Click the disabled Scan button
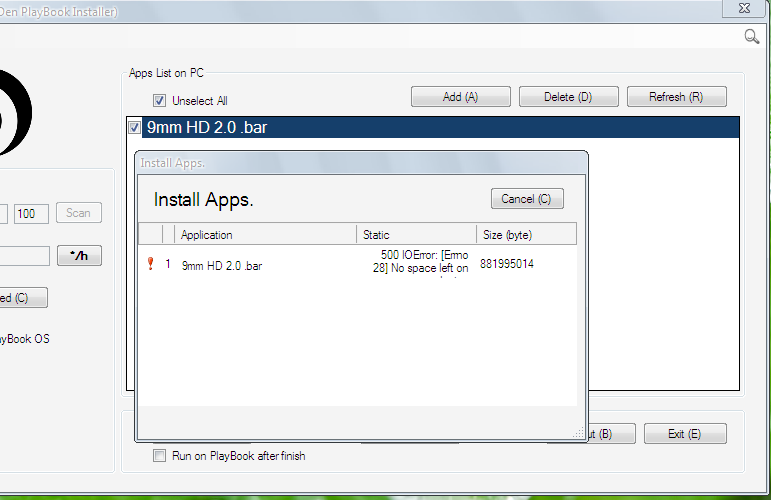The width and height of the screenshot is (771, 500). pyautogui.click(x=79, y=213)
